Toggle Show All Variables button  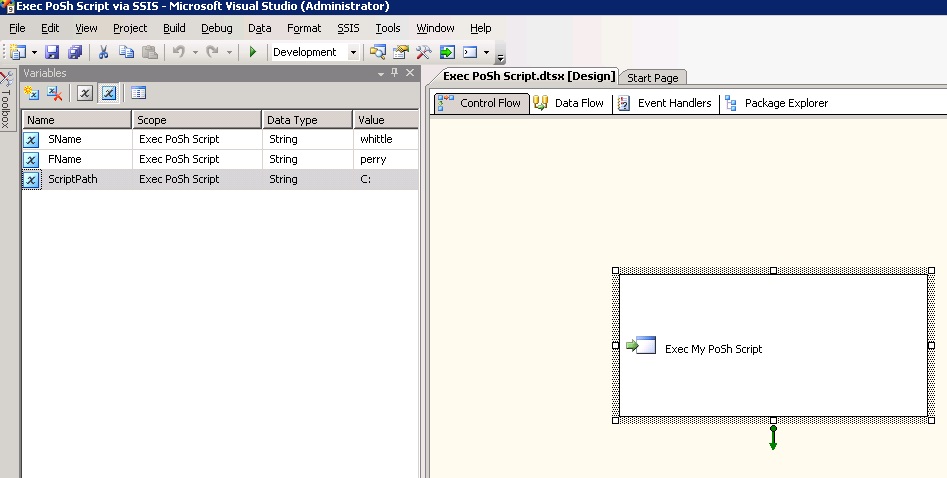[x=109, y=93]
